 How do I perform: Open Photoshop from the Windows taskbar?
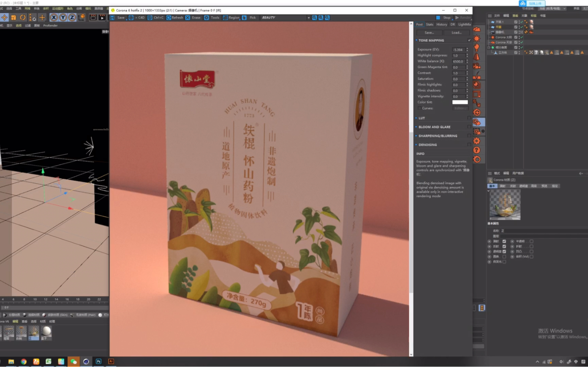click(x=99, y=361)
